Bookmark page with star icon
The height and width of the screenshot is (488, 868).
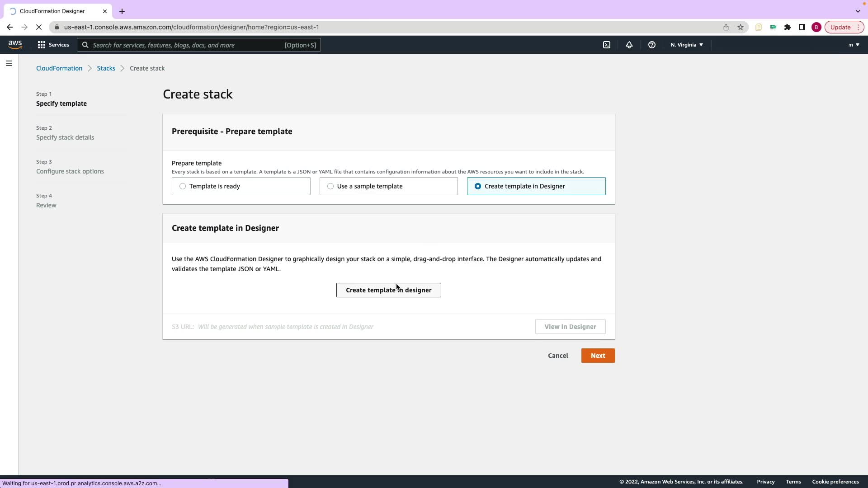[x=741, y=27]
